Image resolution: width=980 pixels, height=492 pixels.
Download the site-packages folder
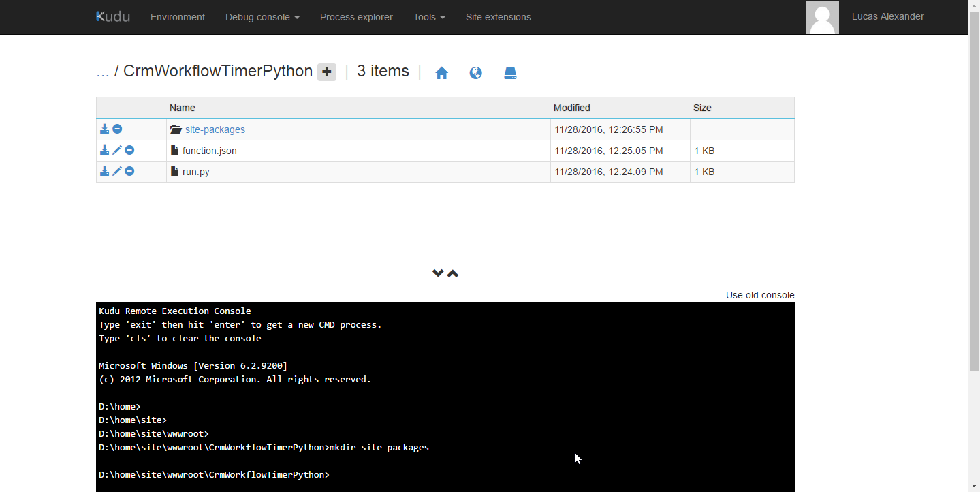[x=104, y=129]
